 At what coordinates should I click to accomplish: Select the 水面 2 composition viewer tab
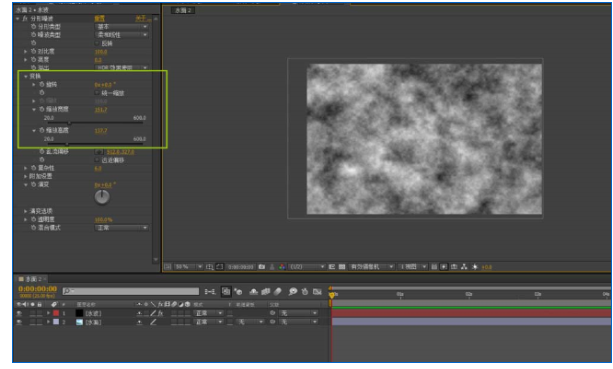click(x=183, y=11)
